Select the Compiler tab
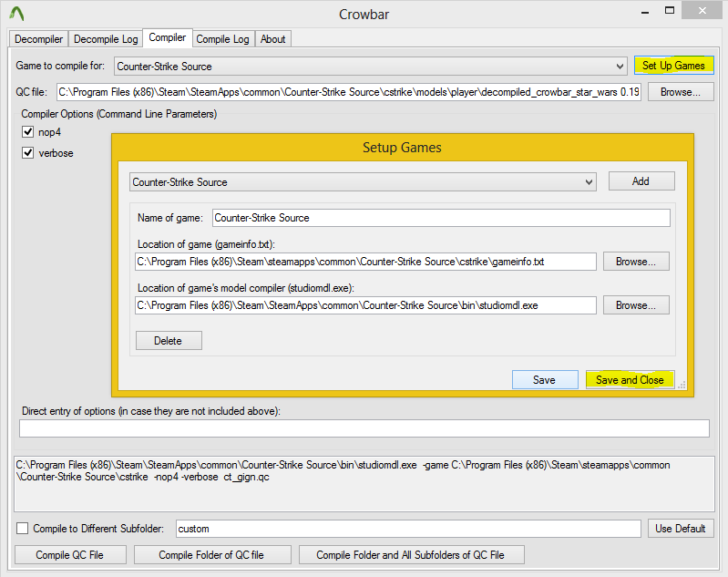728x577 pixels. [x=167, y=37]
